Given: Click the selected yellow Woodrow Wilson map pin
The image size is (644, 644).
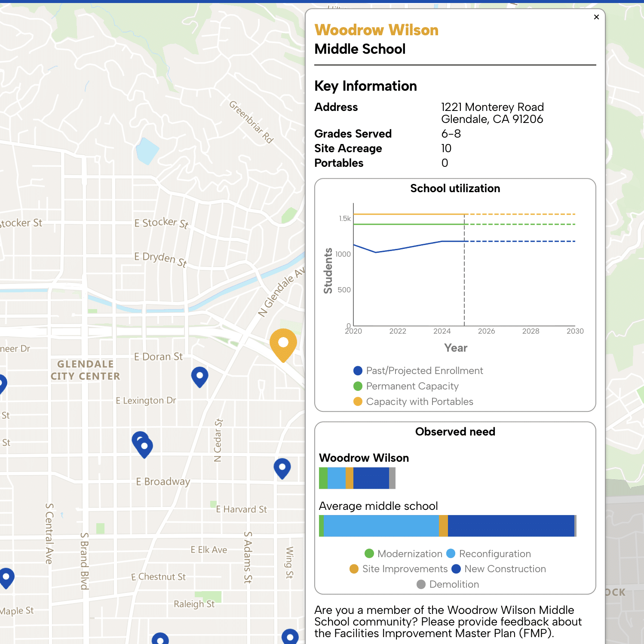Looking at the screenshot, I should tap(283, 344).
